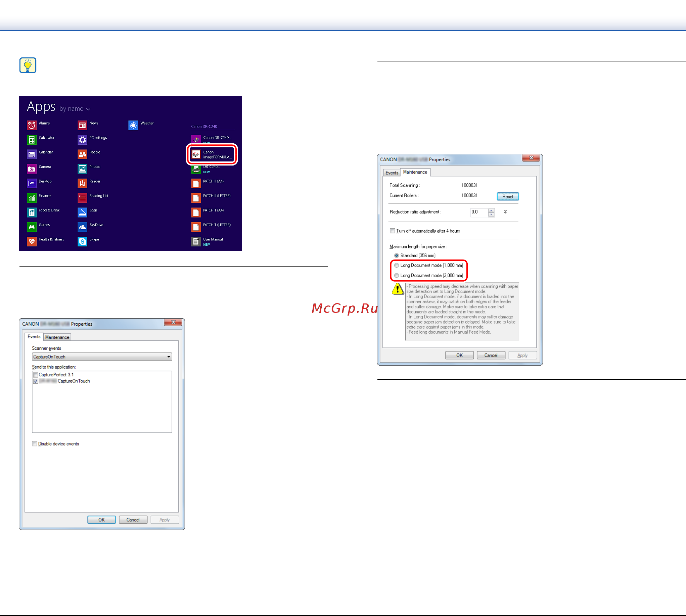This screenshot has height=616, width=686.
Task: Open PATCH II (A4) document icon
Action: pyautogui.click(x=196, y=183)
